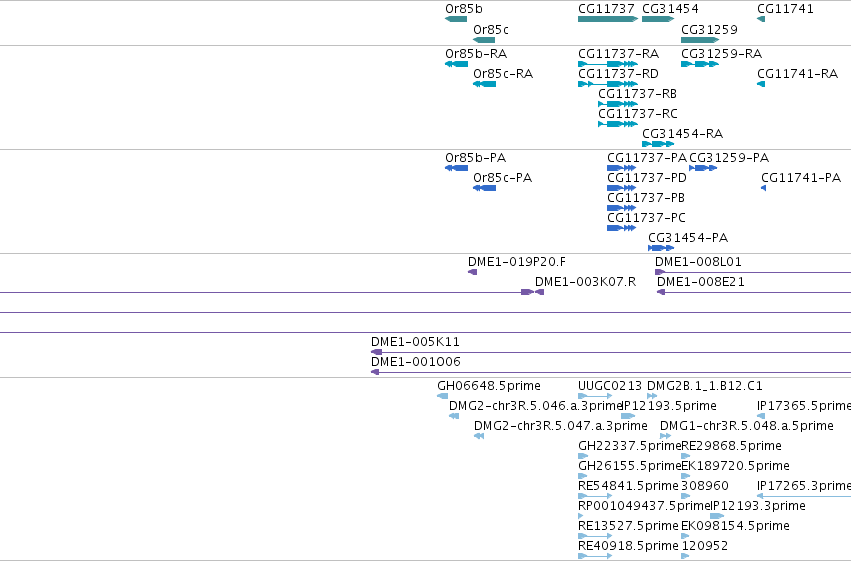Select EST DMG2B.1_1.B12.C1
Image resolution: width=851 pixels, height=561 pixels.
[652, 396]
